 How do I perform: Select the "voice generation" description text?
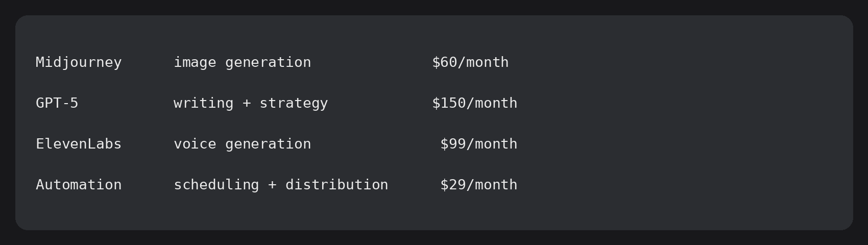pos(243,144)
